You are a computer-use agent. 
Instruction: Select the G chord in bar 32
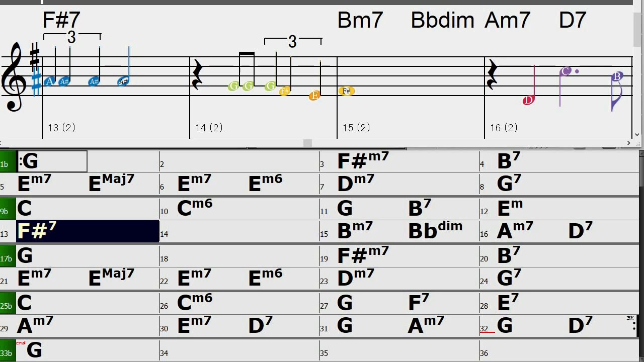505,326
